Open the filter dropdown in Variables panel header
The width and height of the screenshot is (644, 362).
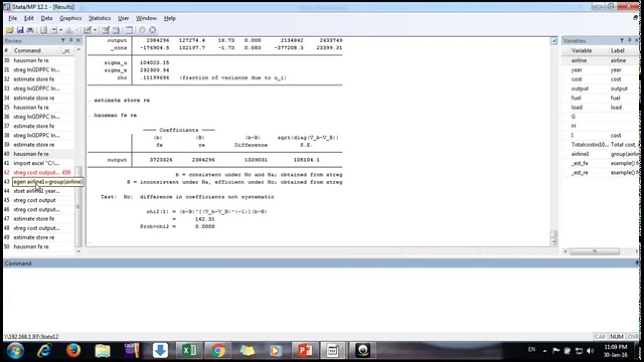622,41
